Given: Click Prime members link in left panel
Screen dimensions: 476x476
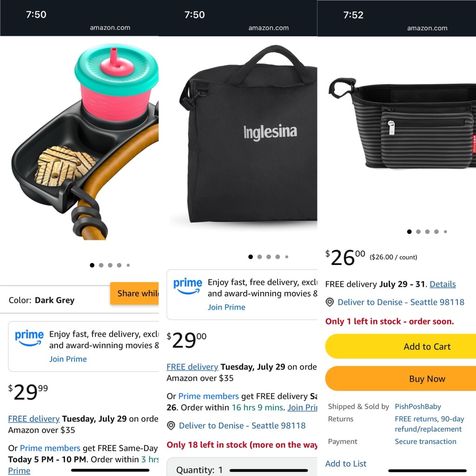Looking at the screenshot, I should pos(50,448).
